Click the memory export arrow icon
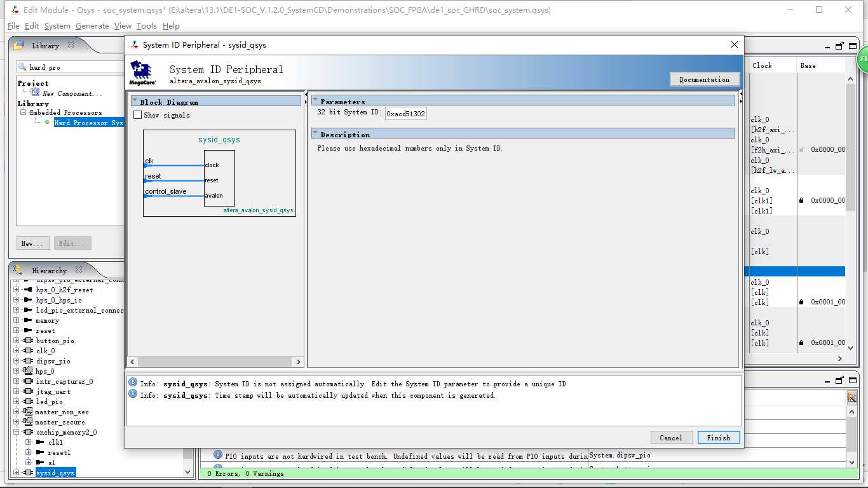Image resolution: width=868 pixels, height=488 pixels. (x=28, y=320)
